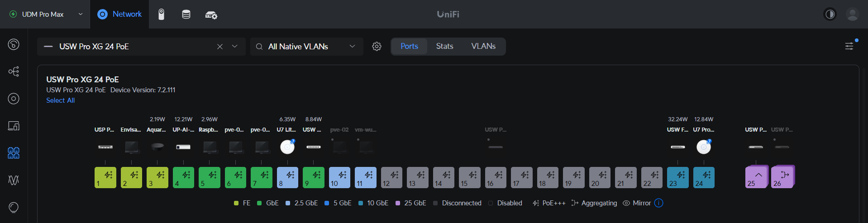Expand the USW Pro XG 24 PoE device dropdown
The width and height of the screenshot is (868, 223).
pos(235,47)
